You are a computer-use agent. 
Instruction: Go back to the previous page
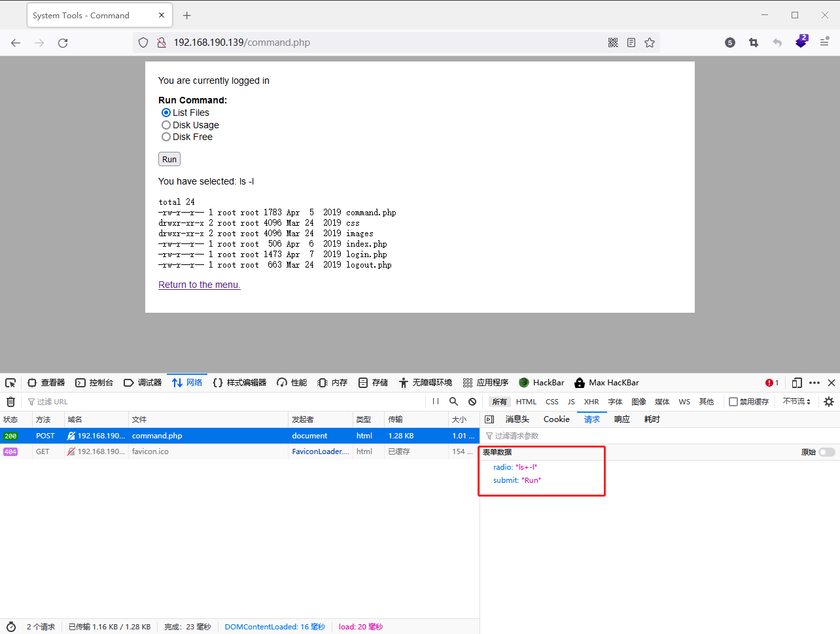pos(16,43)
